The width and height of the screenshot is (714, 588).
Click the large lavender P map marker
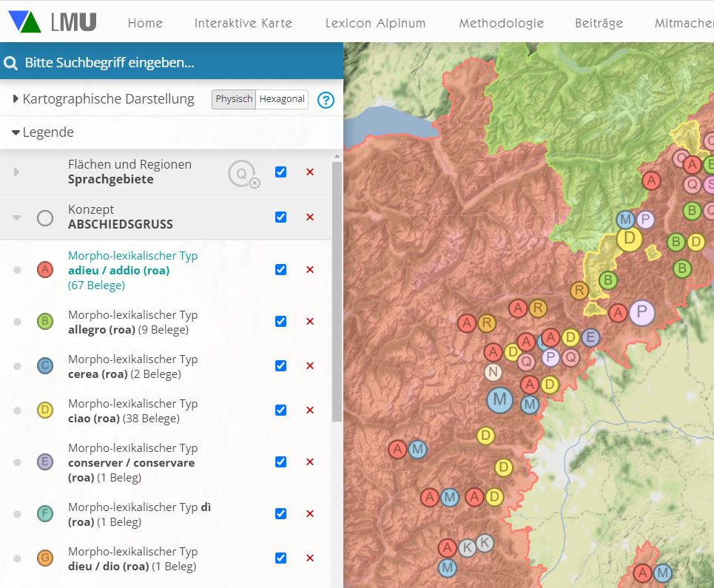click(x=641, y=312)
